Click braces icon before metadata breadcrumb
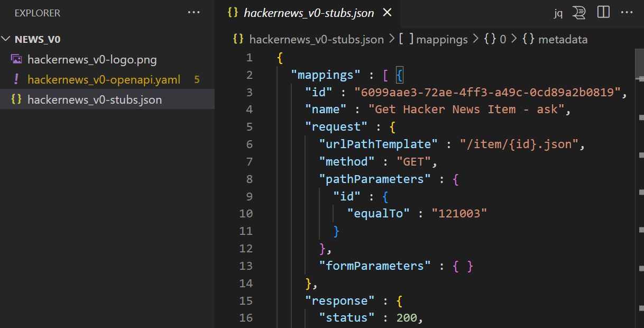Viewport: 644px width, 328px height. coord(528,39)
